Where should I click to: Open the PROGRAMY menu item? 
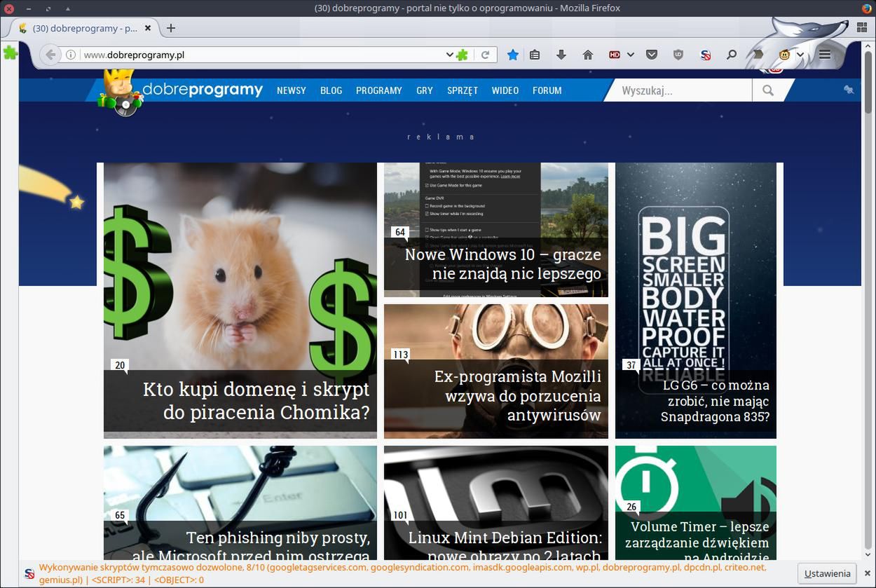pyautogui.click(x=379, y=90)
